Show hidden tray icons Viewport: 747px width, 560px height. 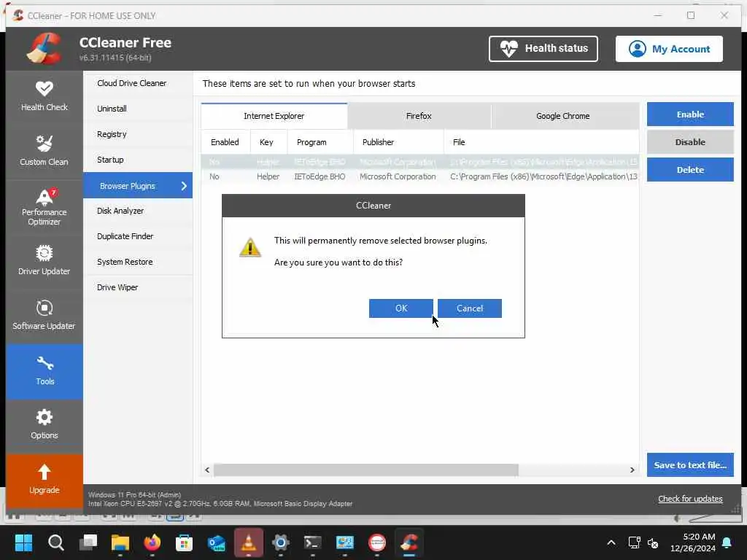(x=611, y=542)
